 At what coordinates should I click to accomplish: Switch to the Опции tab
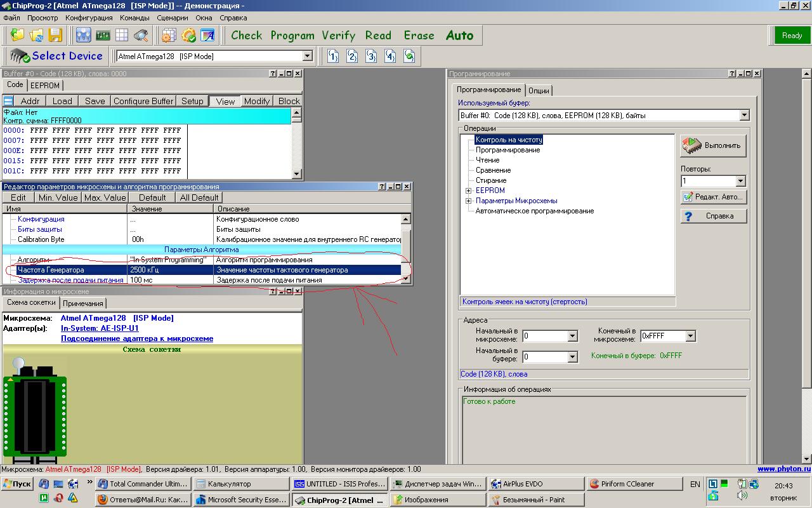click(539, 91)
